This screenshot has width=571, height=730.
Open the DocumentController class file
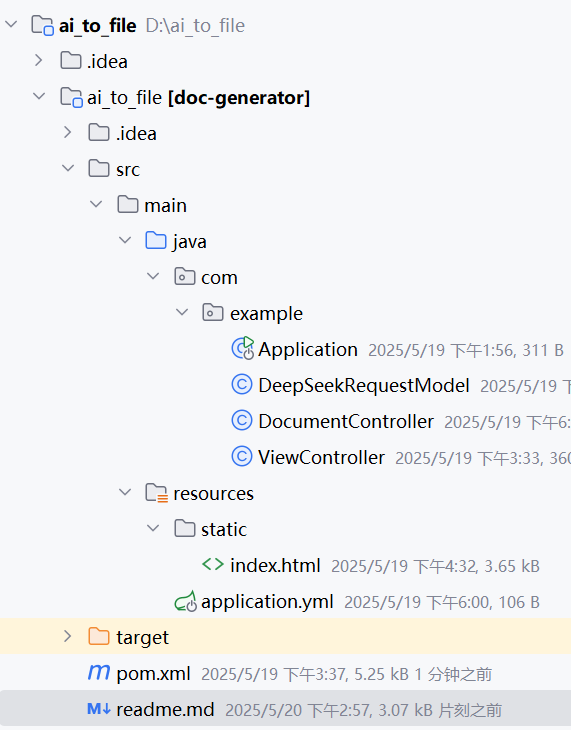coord(346,421)
